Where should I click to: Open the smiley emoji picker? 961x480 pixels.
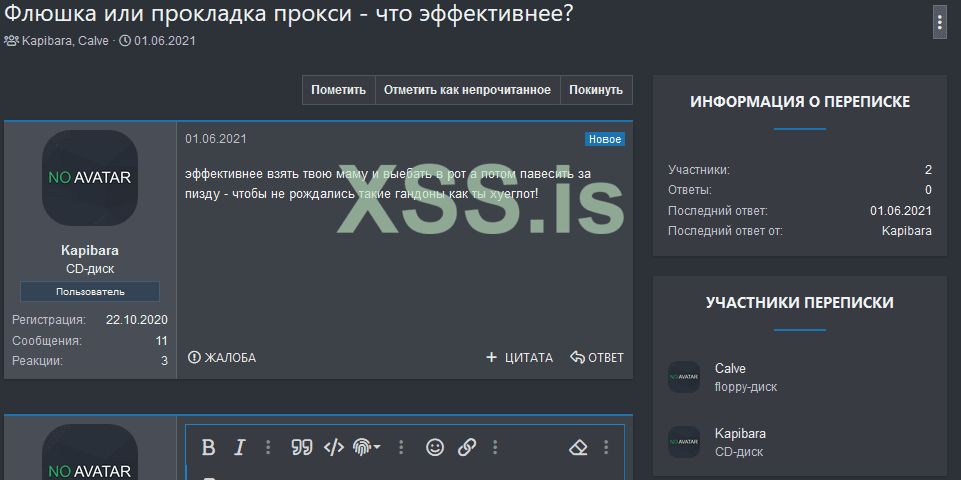435,448
